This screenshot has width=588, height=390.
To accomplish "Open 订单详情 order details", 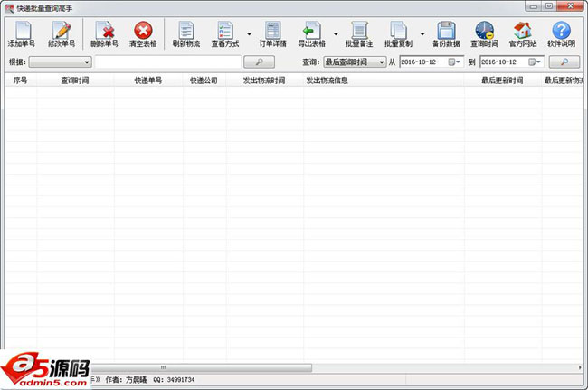I will click(x=272, y=34).
